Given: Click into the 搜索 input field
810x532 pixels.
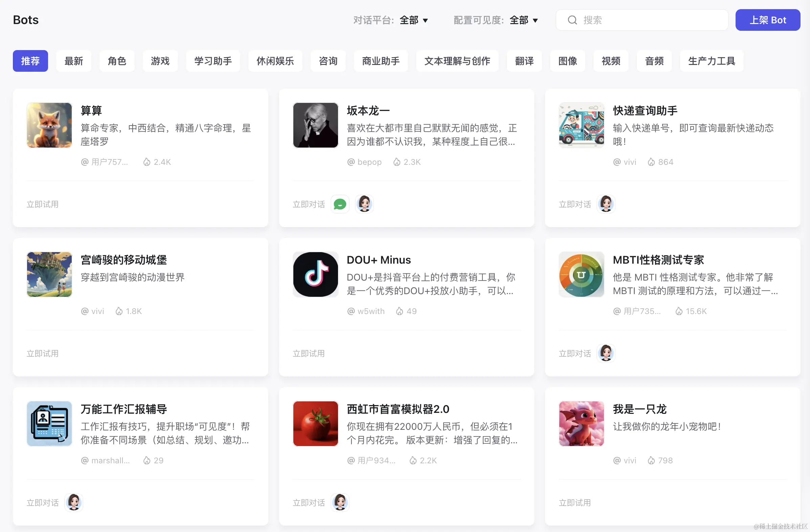Looking at the screenshot, I should (x=647, y=20).
